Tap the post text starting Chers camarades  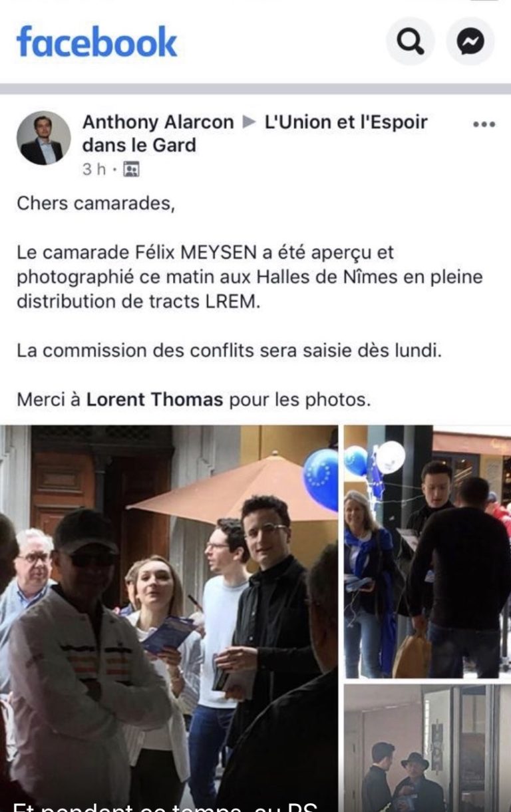(96, 204)
